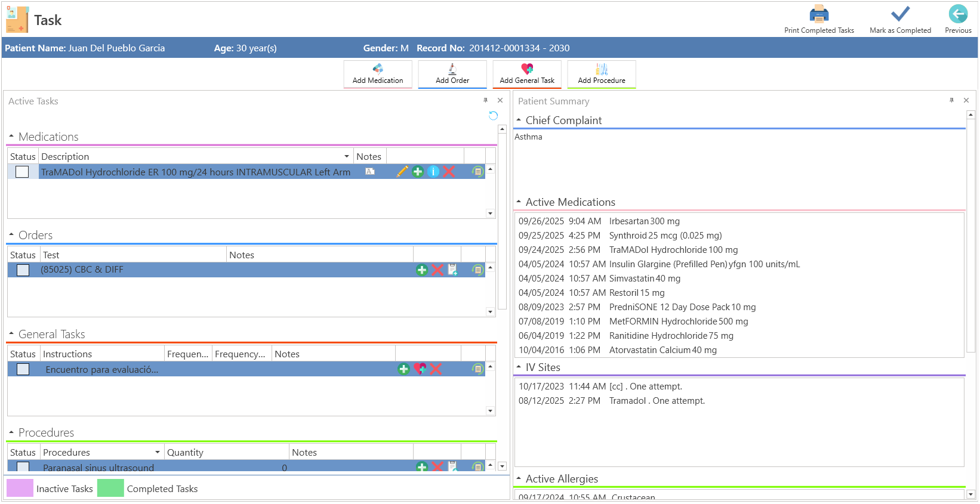The image size is (980, 504).
Task: Collapse Active Medications summary section
Action: point(519,202)
